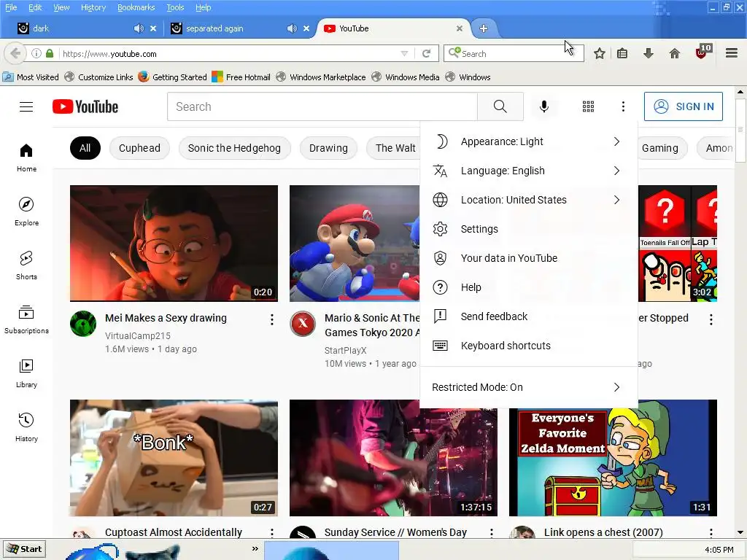Viewport: 747px width, 560px height.
Task: Reload the page with refresh icon
Action: (x=426, y=53)
